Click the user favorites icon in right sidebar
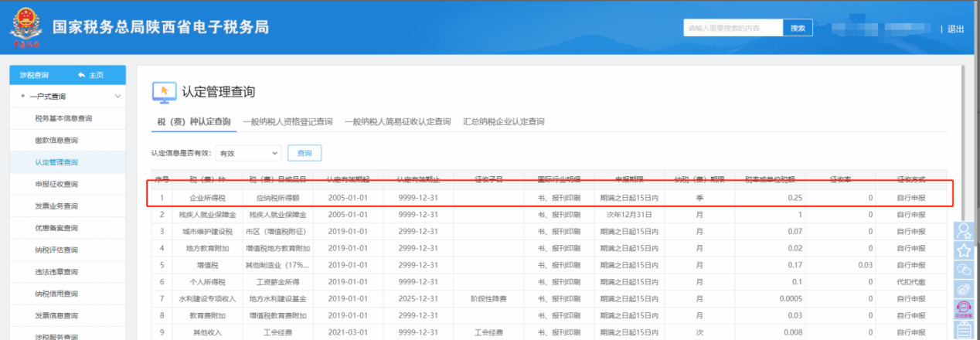The image size is (980, 340). [x=963, y=232]
